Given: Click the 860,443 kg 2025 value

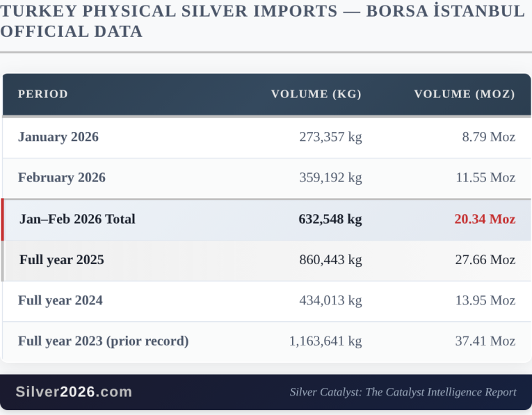Looking at the screenshot, I should [330, 260].
